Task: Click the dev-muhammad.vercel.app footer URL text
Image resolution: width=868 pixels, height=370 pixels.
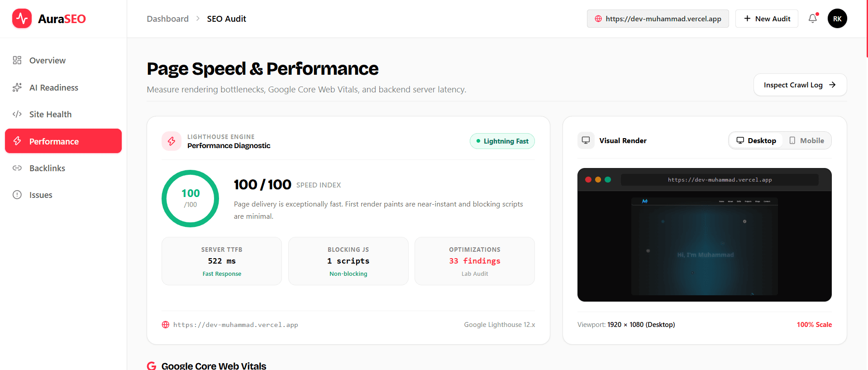Action: (235, 325)
